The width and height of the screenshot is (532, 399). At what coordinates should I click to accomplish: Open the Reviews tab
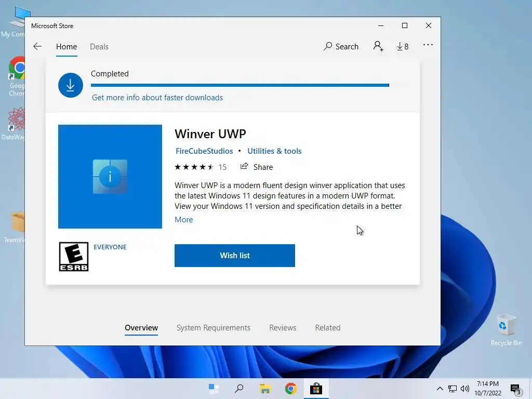(x=283, y=328)
